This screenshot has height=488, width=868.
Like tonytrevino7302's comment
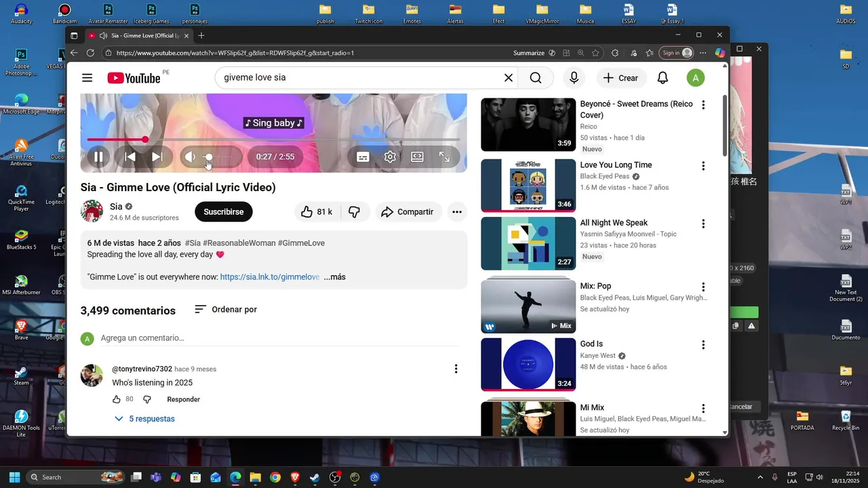(x=116, y=399)
